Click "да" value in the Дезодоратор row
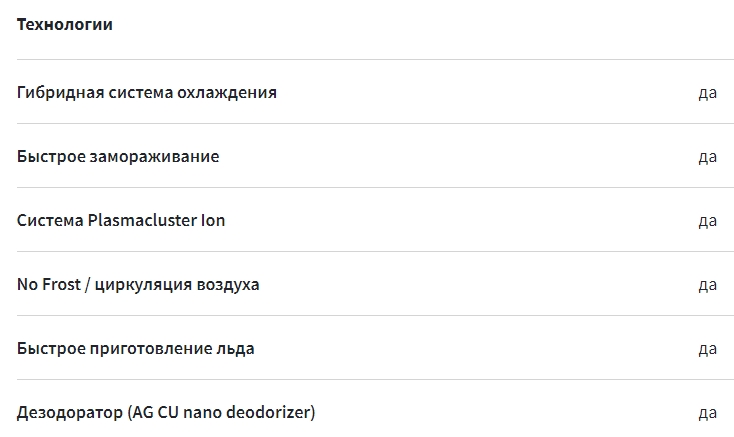Screen dimensions: 734x437 pos(707,413)
